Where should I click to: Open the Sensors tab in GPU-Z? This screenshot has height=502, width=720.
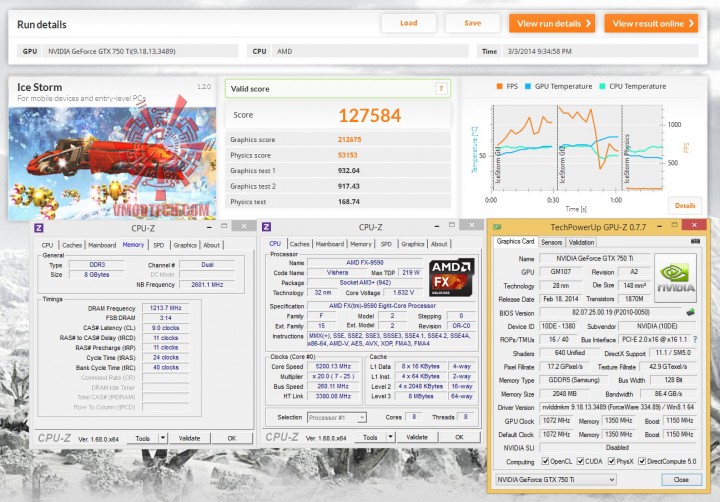(x=551, y=243)
